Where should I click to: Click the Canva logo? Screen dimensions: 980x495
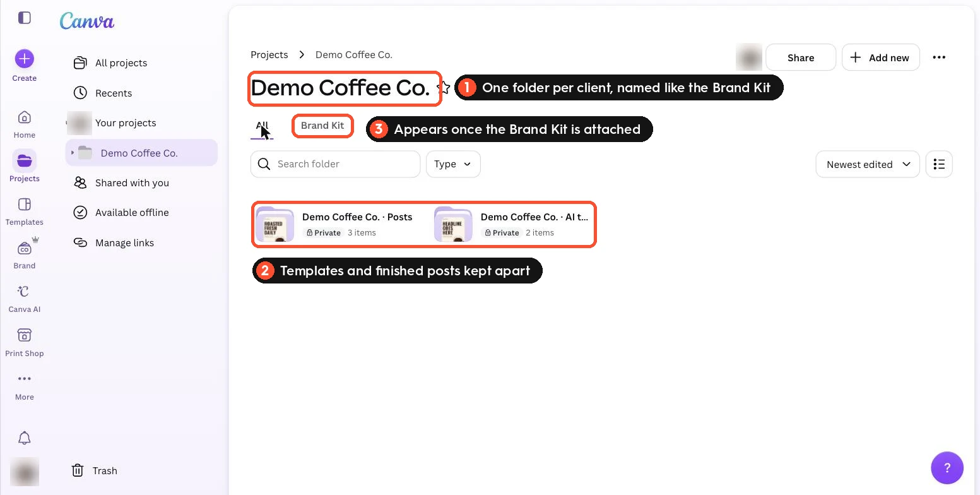[87, 21]
